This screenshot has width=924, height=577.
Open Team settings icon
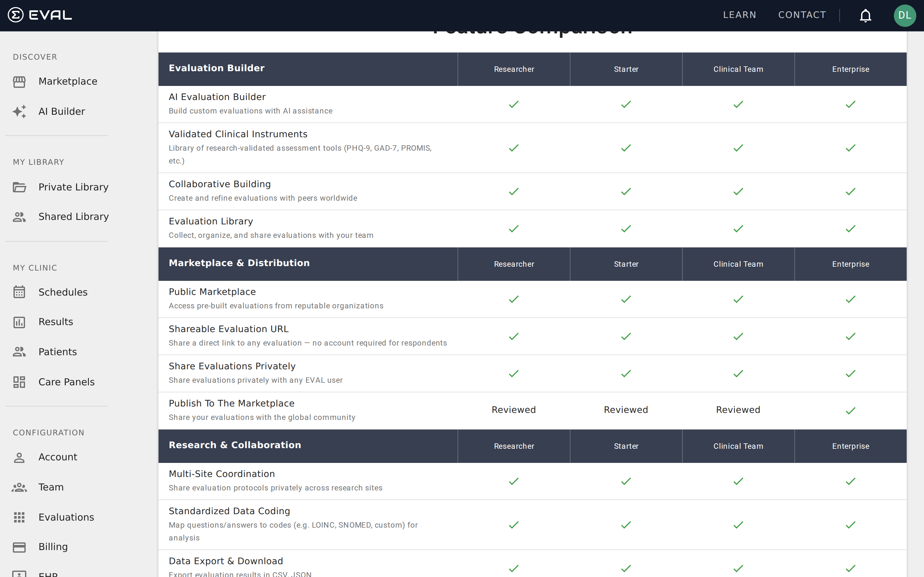20,487
